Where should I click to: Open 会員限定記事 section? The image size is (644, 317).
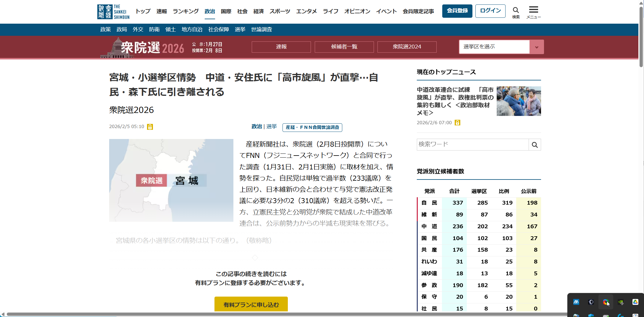(x=418, y=11)
